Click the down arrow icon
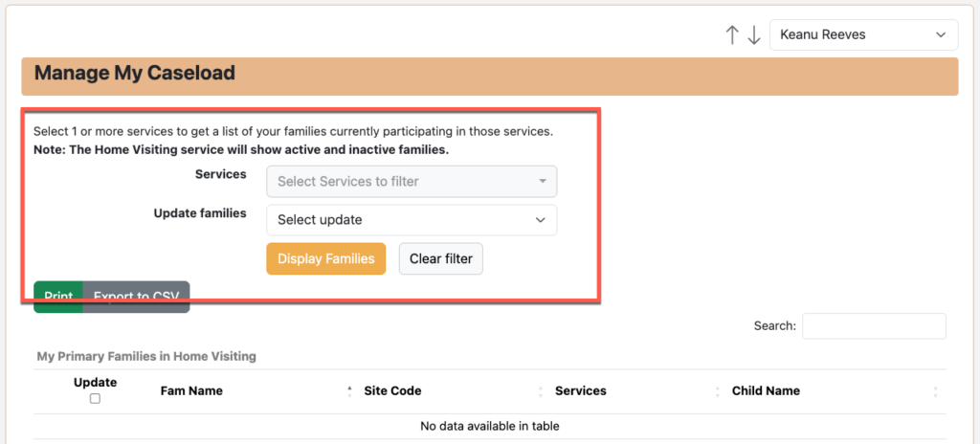The width and height of the screenshot is (980, 444). tap(754, 35)
